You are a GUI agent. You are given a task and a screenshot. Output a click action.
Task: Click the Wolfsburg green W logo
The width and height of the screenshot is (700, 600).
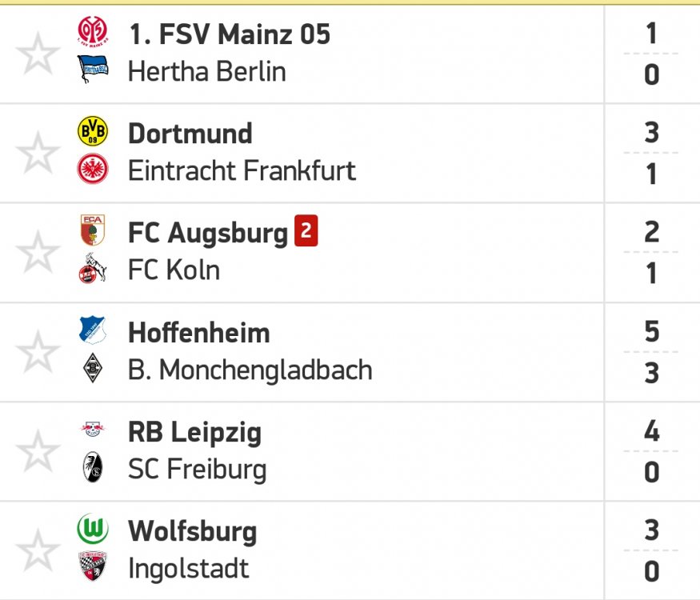click(93, 528)
